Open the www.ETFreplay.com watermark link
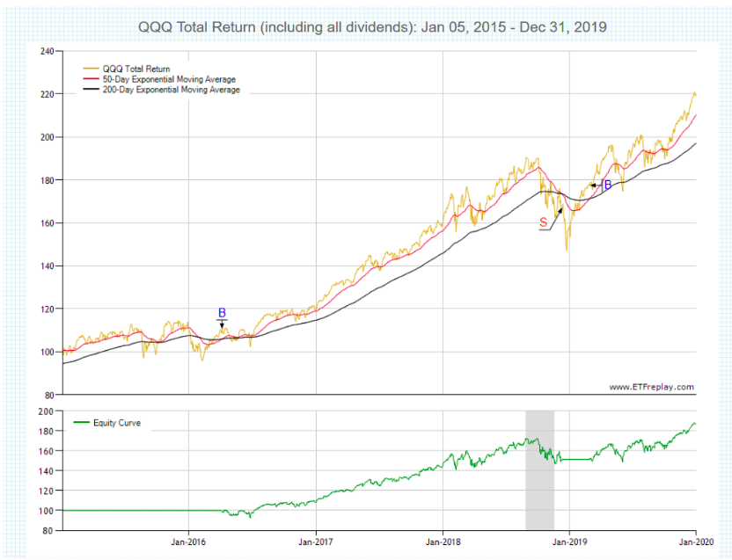The image size is (732, 560). (x=651, y=387)
